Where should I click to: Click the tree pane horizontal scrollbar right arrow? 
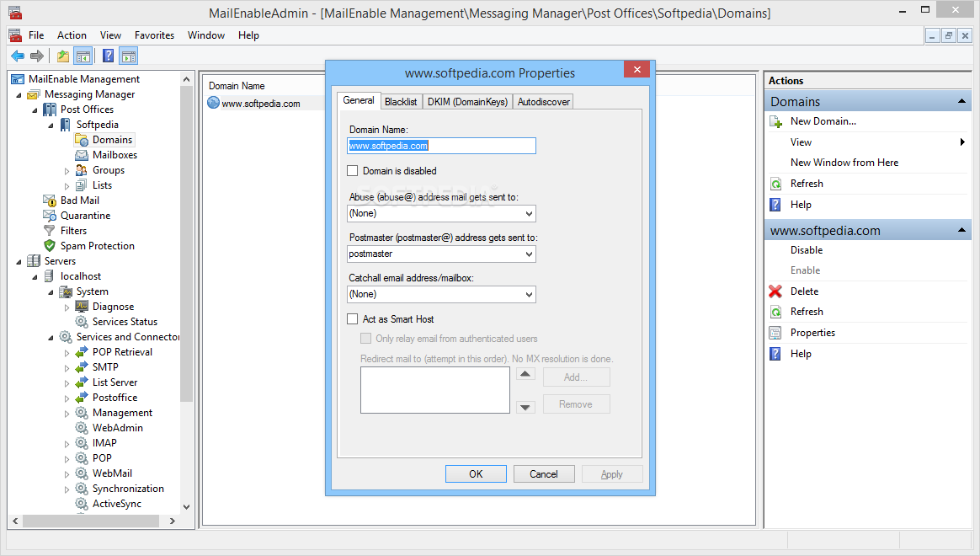coord(173,521)
